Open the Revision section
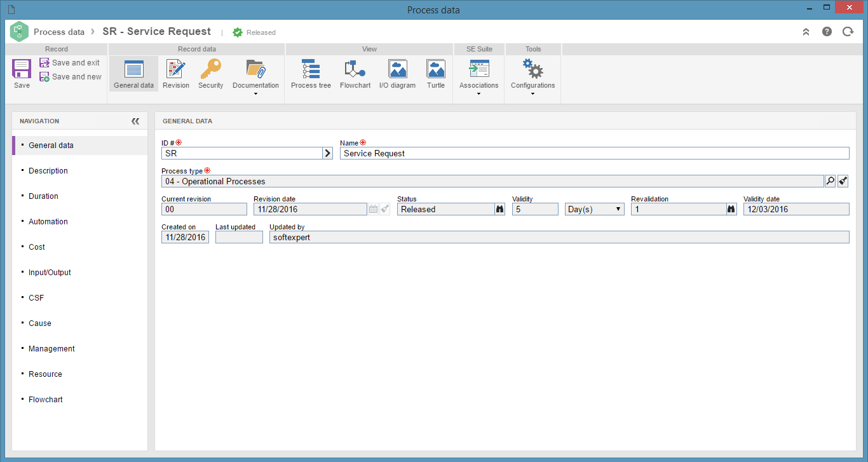 click(176, 74)
